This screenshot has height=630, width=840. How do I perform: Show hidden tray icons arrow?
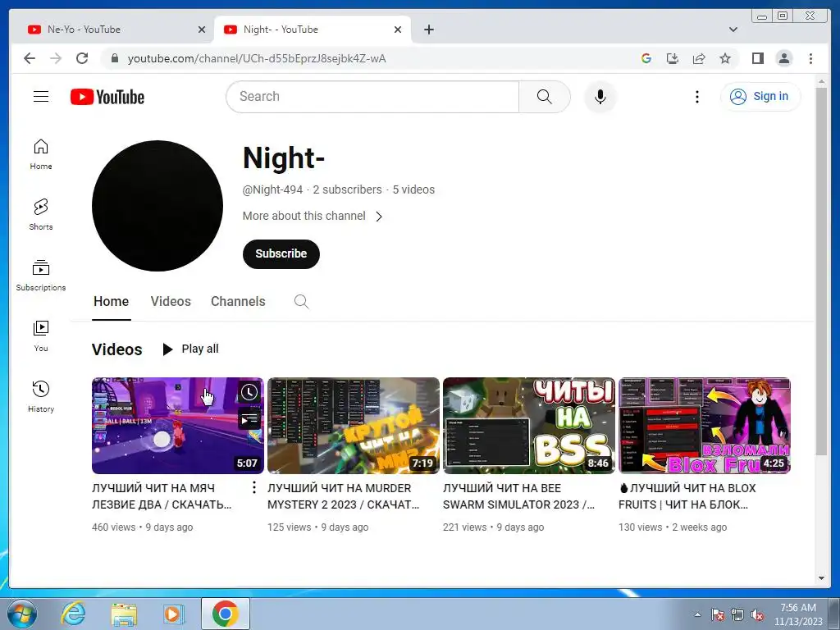click(697, 614)
